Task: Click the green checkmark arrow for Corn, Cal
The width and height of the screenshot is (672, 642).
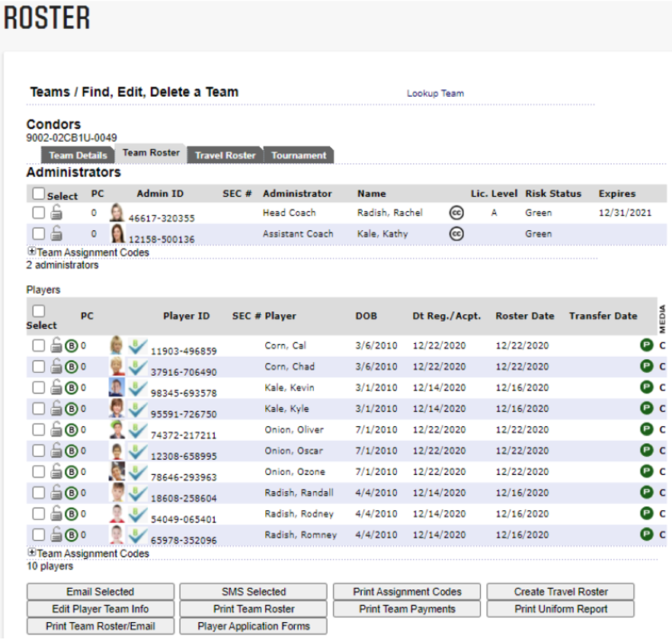Action: pyautogui.click(x=138, y=347)
